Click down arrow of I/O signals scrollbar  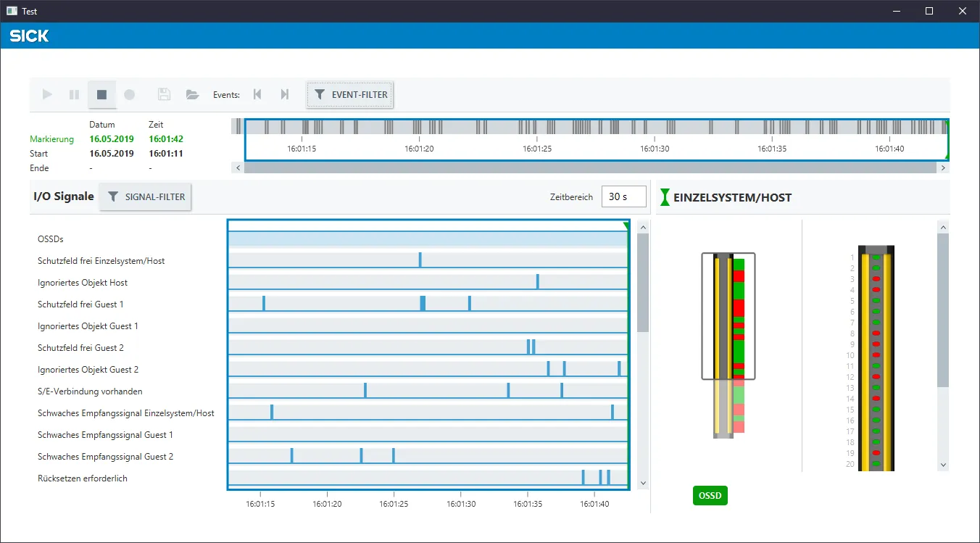[x=643, y=483]
